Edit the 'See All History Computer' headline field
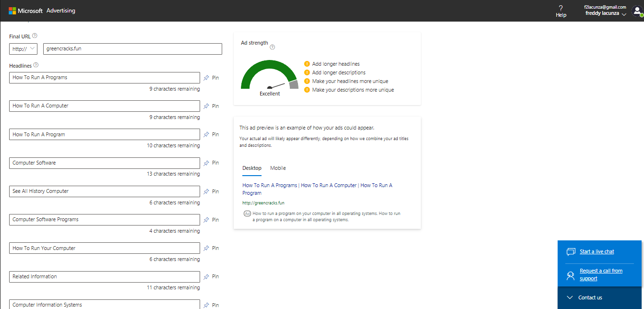Viewport: 644px width, 309px height. [105, 191]
